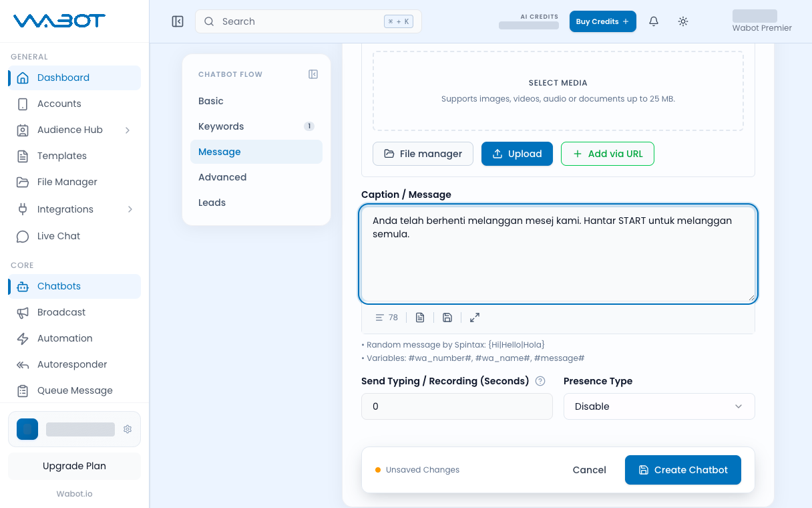
Task: Click the Caption / Message text area
Action: coord(558,254)
